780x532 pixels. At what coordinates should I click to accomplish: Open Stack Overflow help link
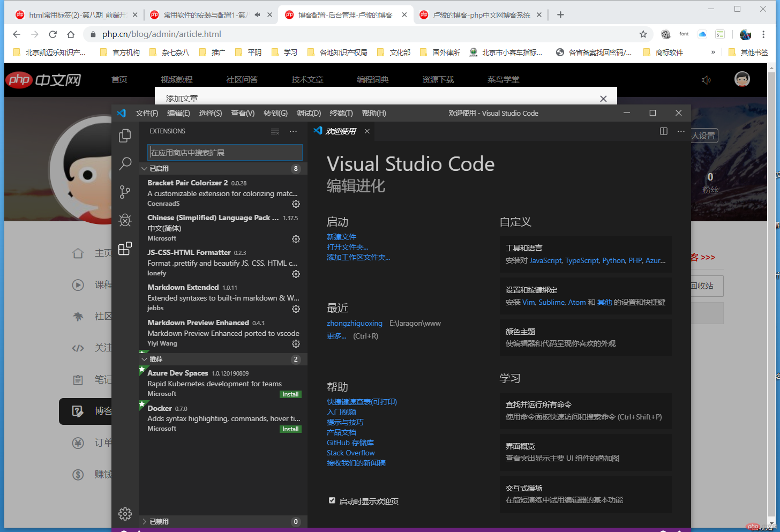point(351,453)
